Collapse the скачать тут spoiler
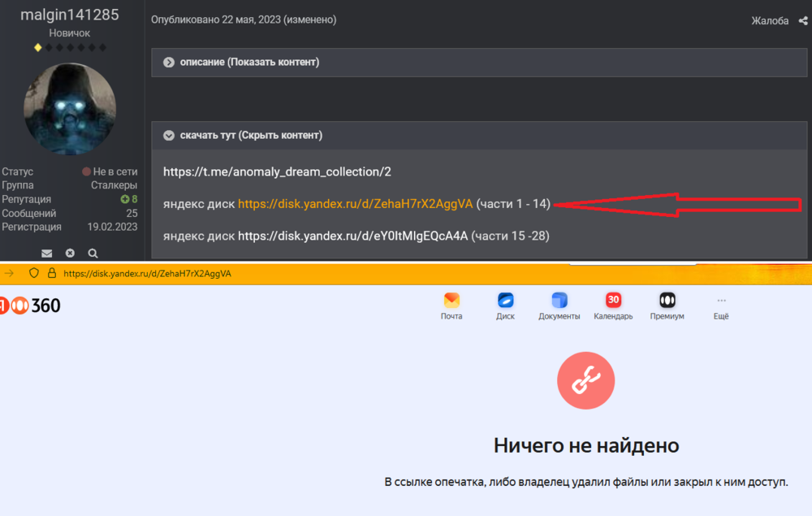Screen dimensions: 812x516 coord(479,136)
